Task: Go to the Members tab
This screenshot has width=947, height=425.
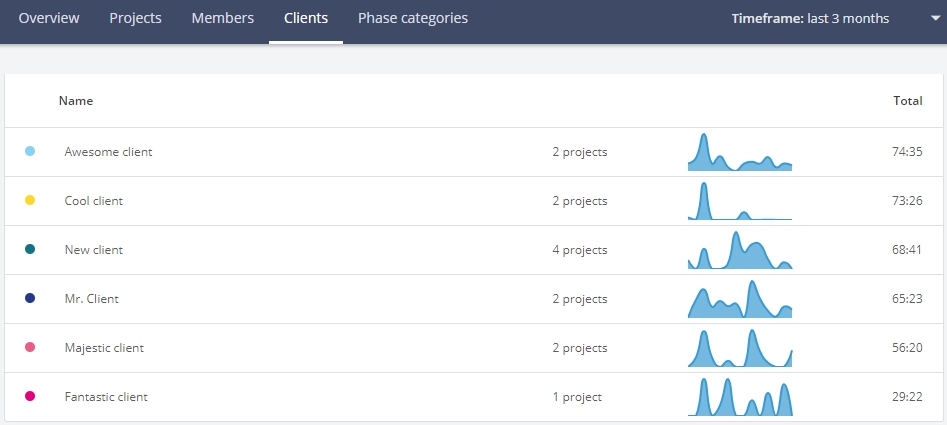Action: [223, 18]
